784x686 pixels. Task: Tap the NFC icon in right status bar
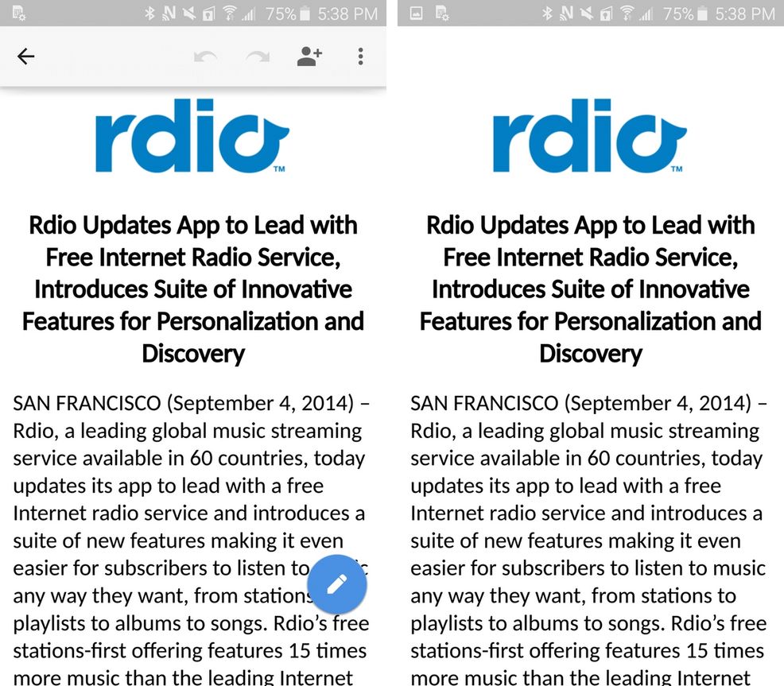566,14
